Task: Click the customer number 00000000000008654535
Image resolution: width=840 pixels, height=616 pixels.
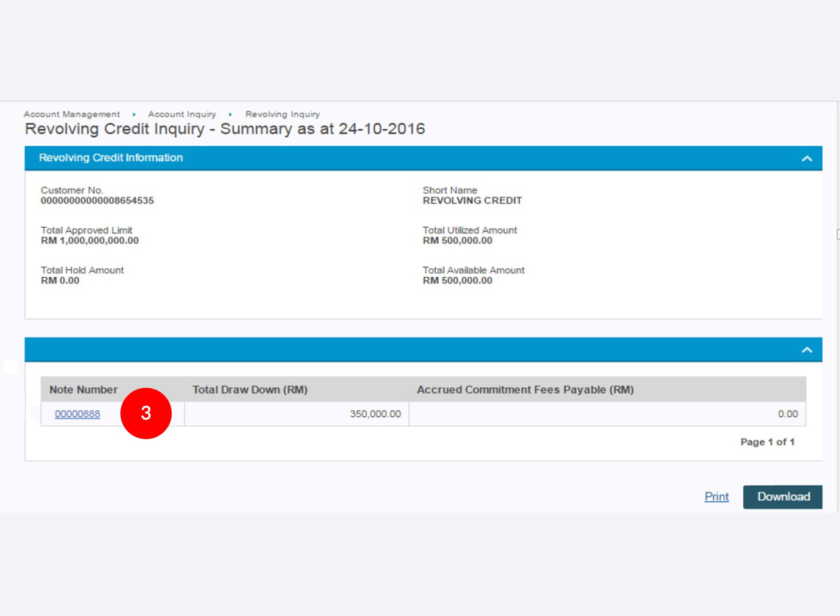Action: pos(97,201)
